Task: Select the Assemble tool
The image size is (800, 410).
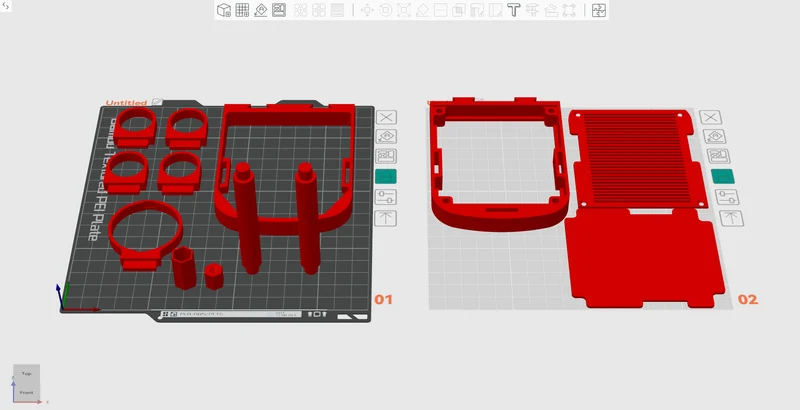Action: 569,10
